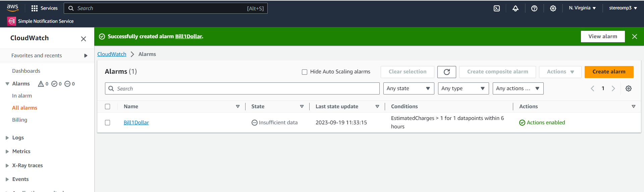Expand the Metrics sidebar section
This screenshot has width=644, height=192.
coord(7,151)
